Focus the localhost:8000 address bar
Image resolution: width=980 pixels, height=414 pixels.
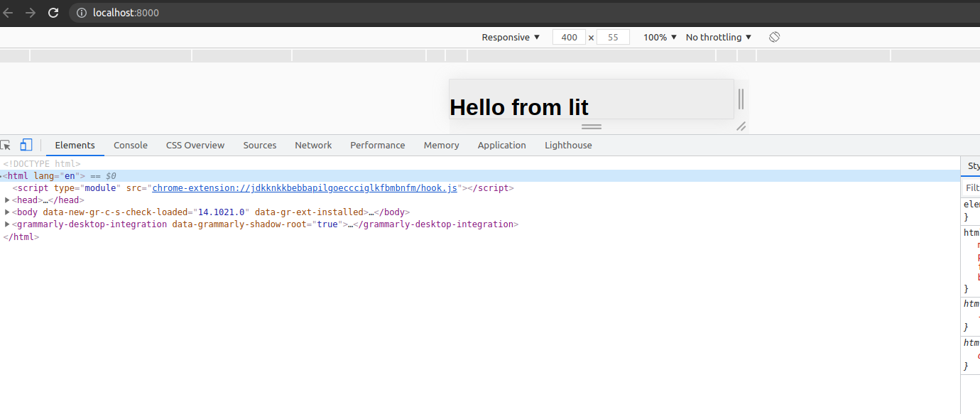click(x=526, y=13)
